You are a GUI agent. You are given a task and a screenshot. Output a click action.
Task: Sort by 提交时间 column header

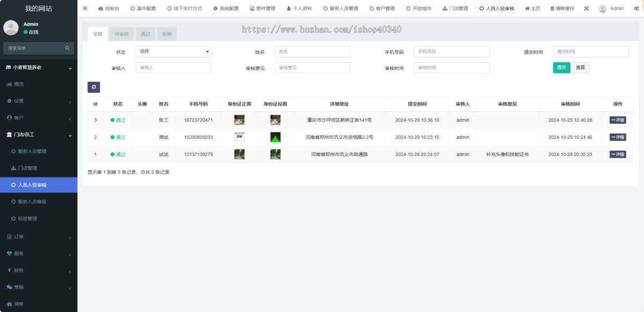417,104
